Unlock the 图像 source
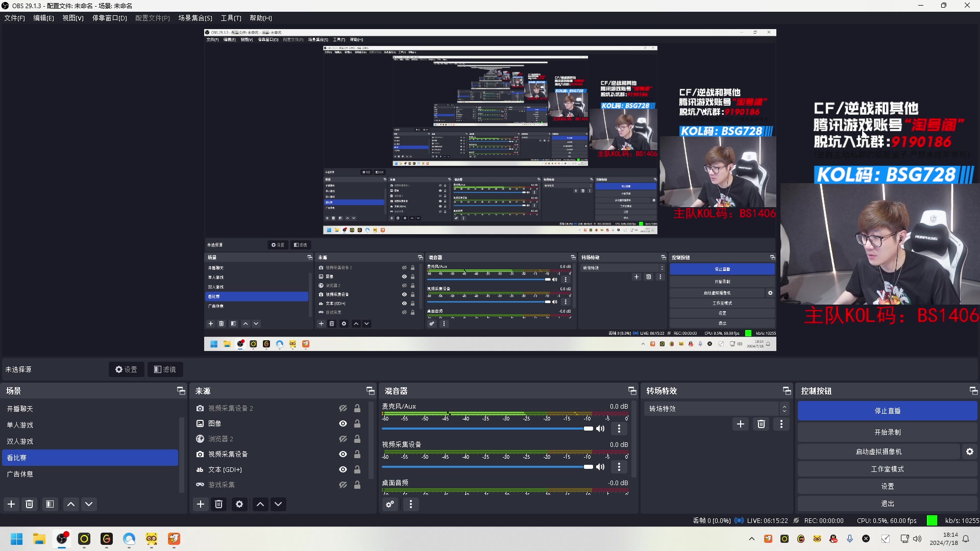The image size is (980, 551). pos(357,423)
